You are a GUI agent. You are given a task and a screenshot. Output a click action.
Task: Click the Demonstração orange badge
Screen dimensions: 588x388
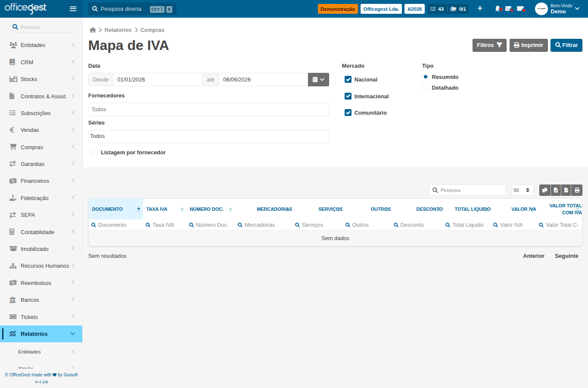pos(338,9)
